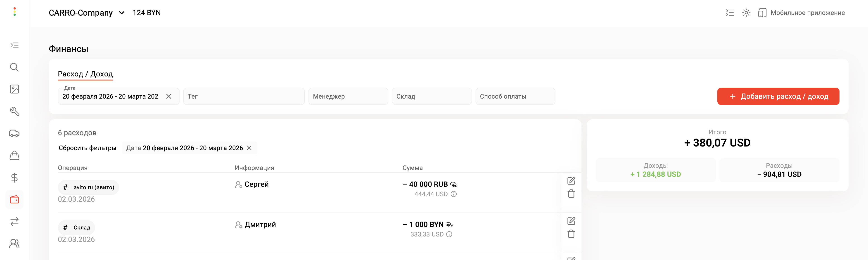Open the Склад filter dropdown

[431, 96]
